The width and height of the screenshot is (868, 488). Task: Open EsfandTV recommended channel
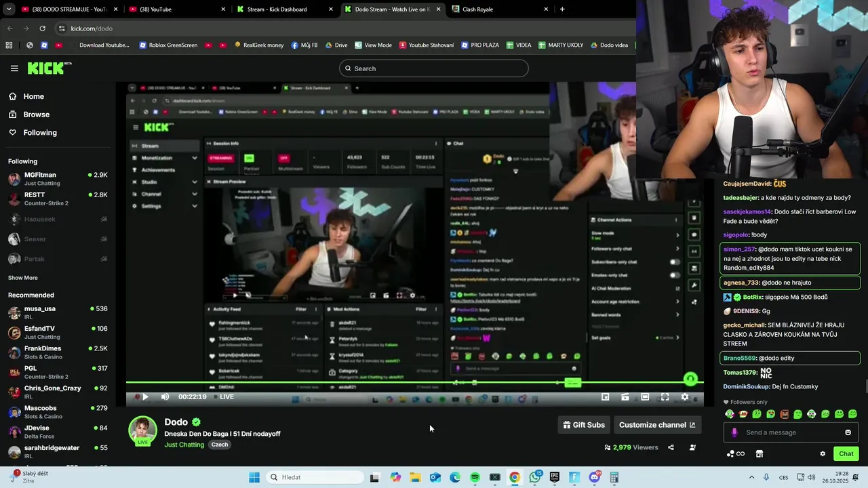pyautogui.click(x=58, y=333)
